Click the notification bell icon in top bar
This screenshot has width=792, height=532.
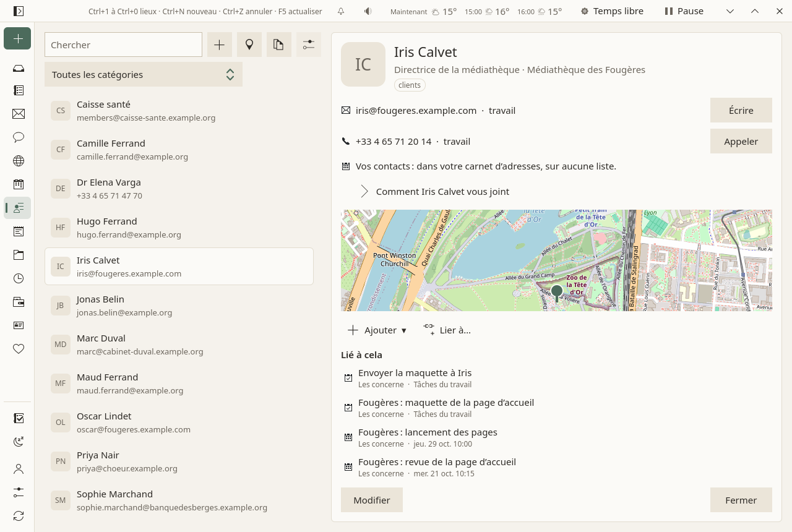click(x=341, y=11)
